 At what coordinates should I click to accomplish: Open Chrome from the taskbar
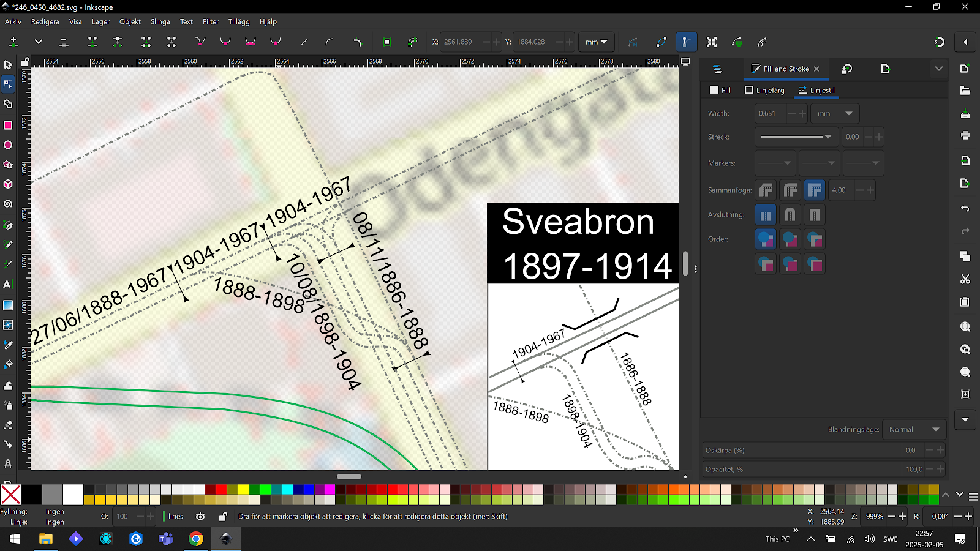(x=196, y=539)
